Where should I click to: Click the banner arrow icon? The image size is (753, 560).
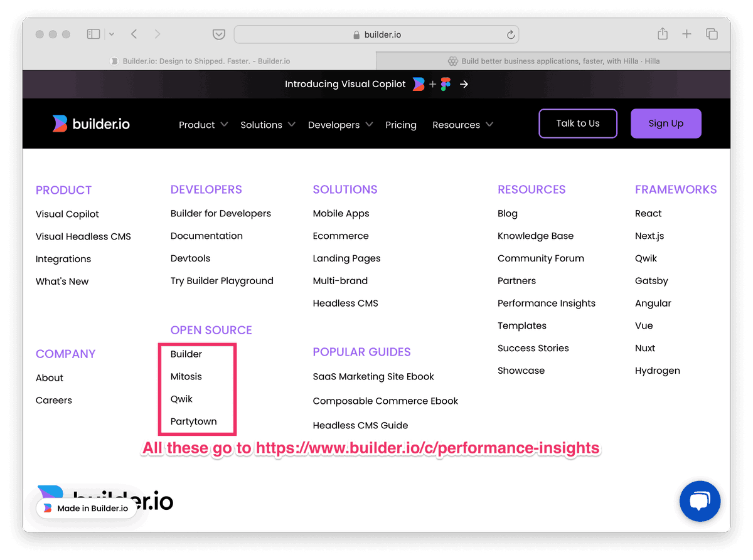464,84
